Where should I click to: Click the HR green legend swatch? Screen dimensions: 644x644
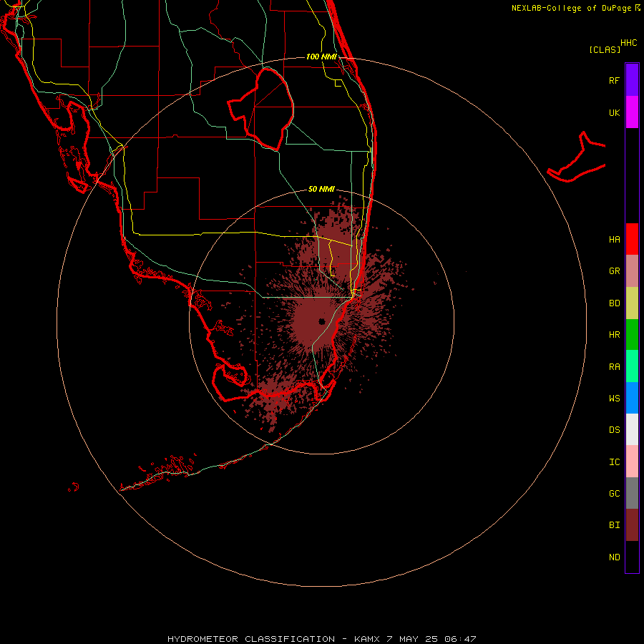pos(632,334)
